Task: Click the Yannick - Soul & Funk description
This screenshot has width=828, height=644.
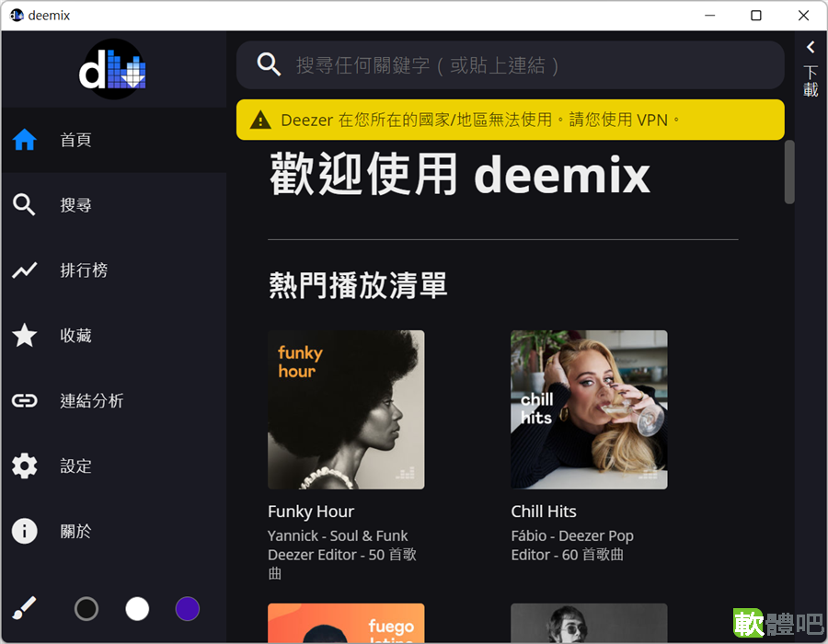Action: point(342,555)
